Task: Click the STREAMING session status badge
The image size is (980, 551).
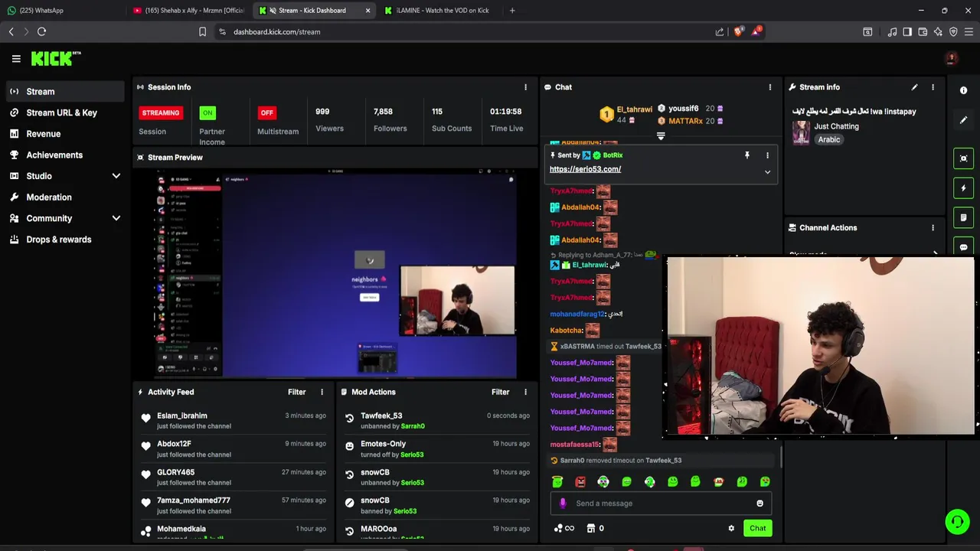Action: click(161, 112)
